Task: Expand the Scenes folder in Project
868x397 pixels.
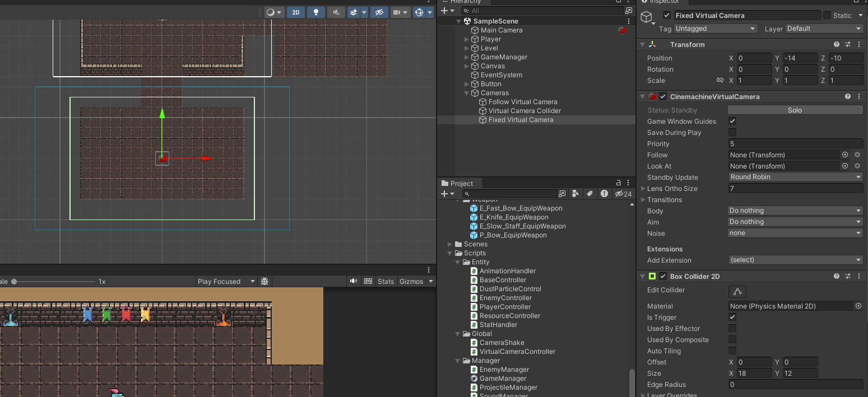Action: pos(450,244)
